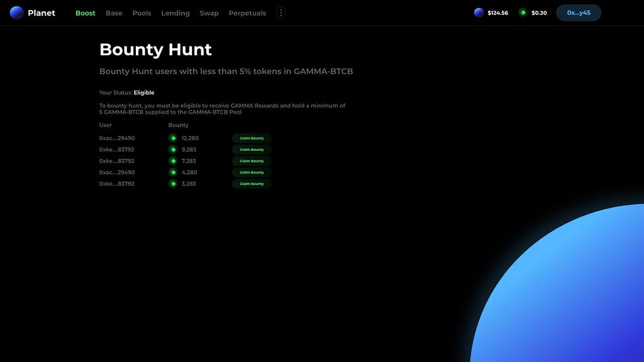Click the Eligible status text
The height and width of the screenshot is (362, 644).
click(x=144, y=93)
